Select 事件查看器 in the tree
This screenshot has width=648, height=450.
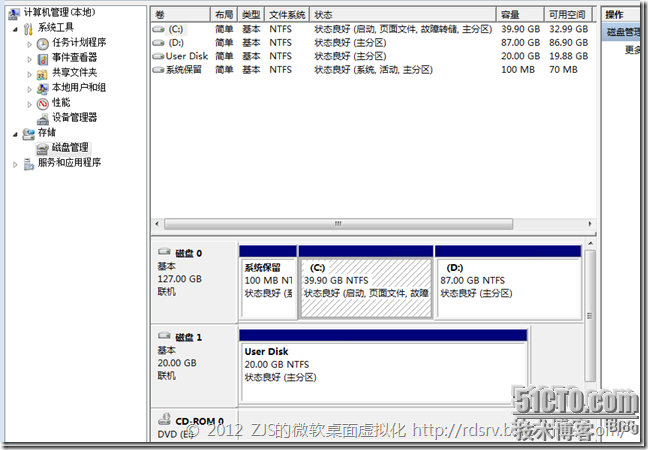click(74, 57)
